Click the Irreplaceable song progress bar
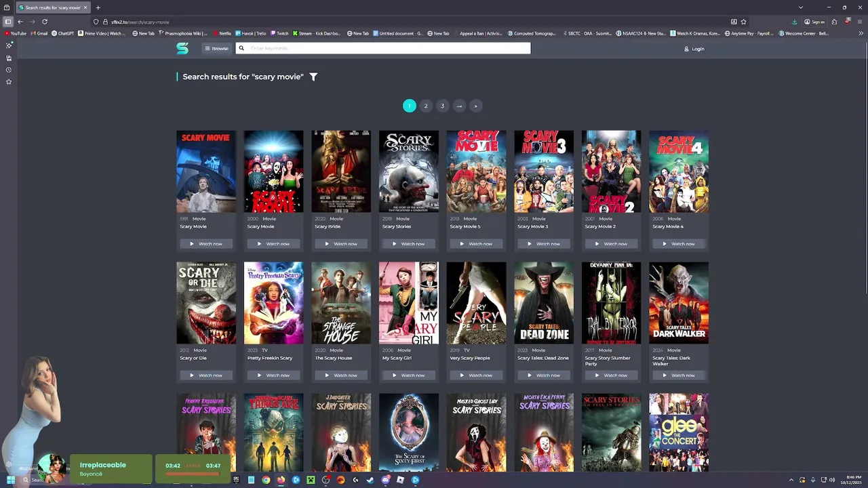This screenshot has height=488, width=868. (193, 472)
